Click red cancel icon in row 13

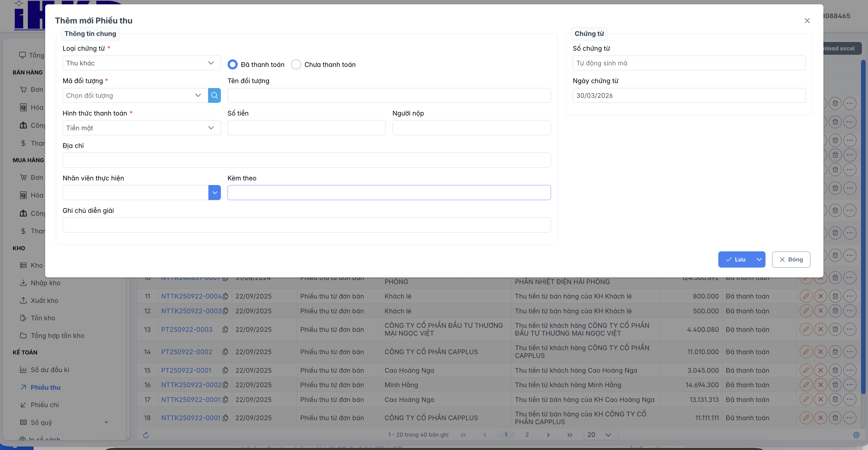[x=820, y=329]
